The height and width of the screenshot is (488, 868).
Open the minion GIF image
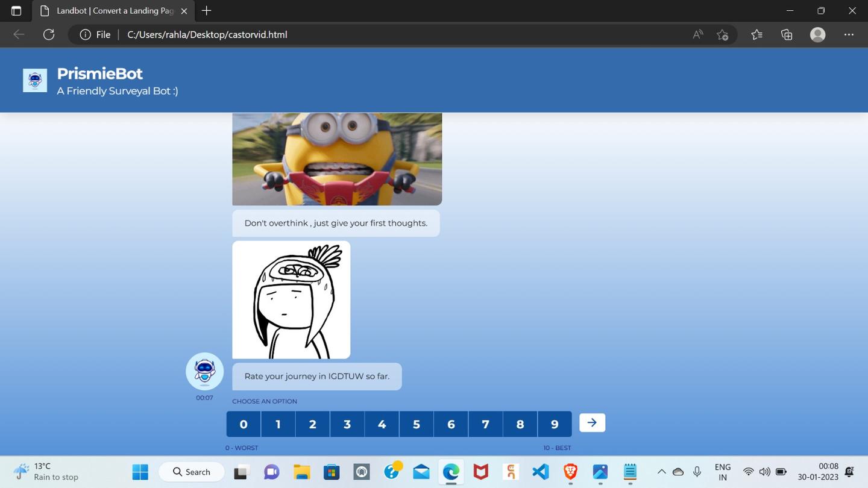(337, 159)
